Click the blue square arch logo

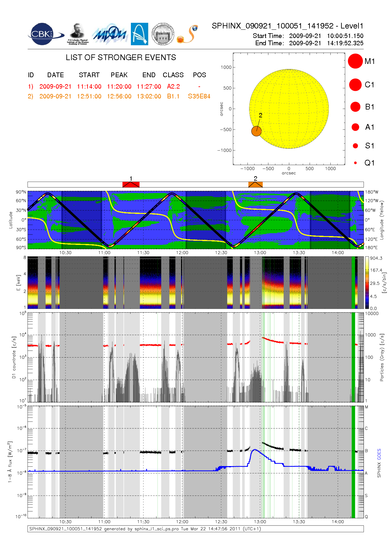139,34
